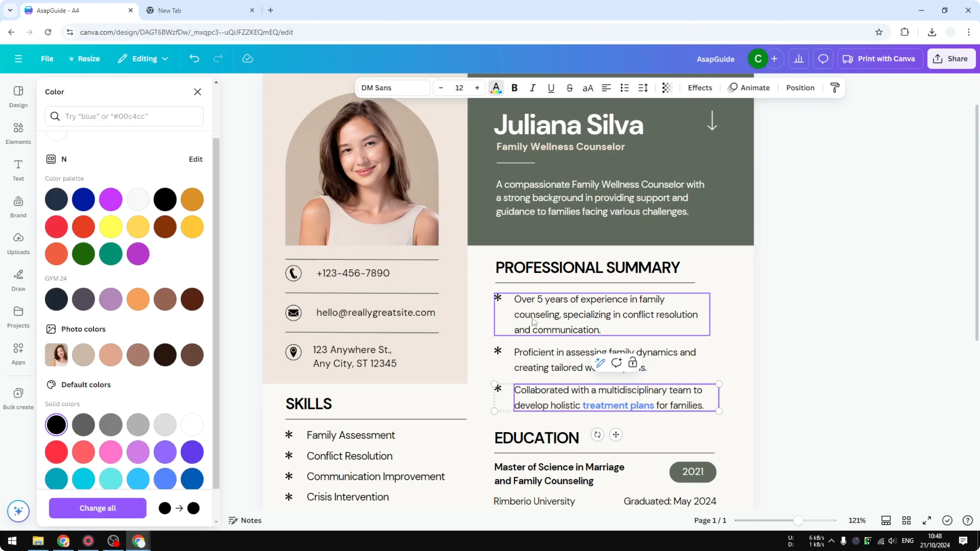980x551 pixels.
Task: Click the Undo icon in the toolbar
Action: pyautogui.click(x=194, y=58)
